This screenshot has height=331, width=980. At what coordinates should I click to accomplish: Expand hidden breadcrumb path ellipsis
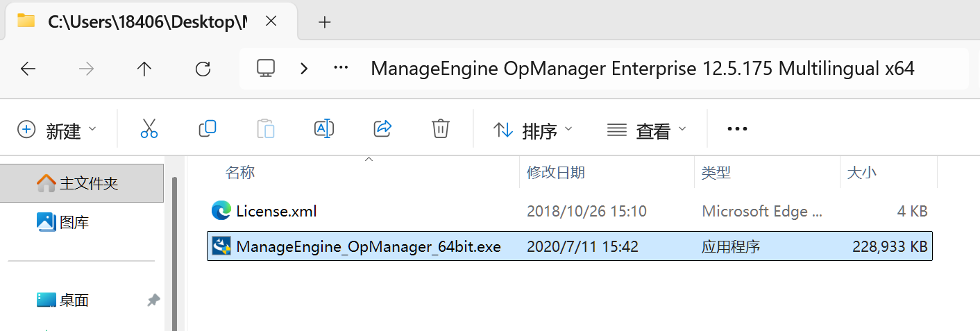coord(341,69)
